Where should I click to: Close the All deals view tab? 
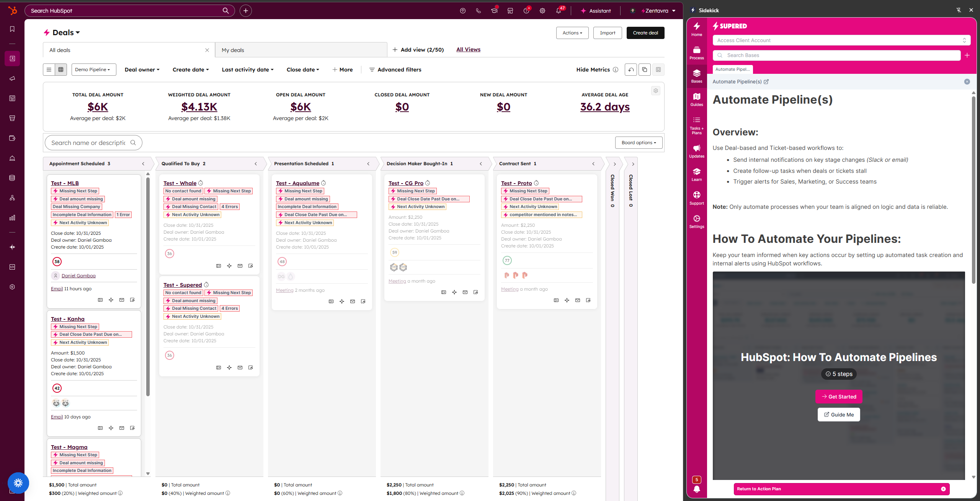(x=207, y=50)
